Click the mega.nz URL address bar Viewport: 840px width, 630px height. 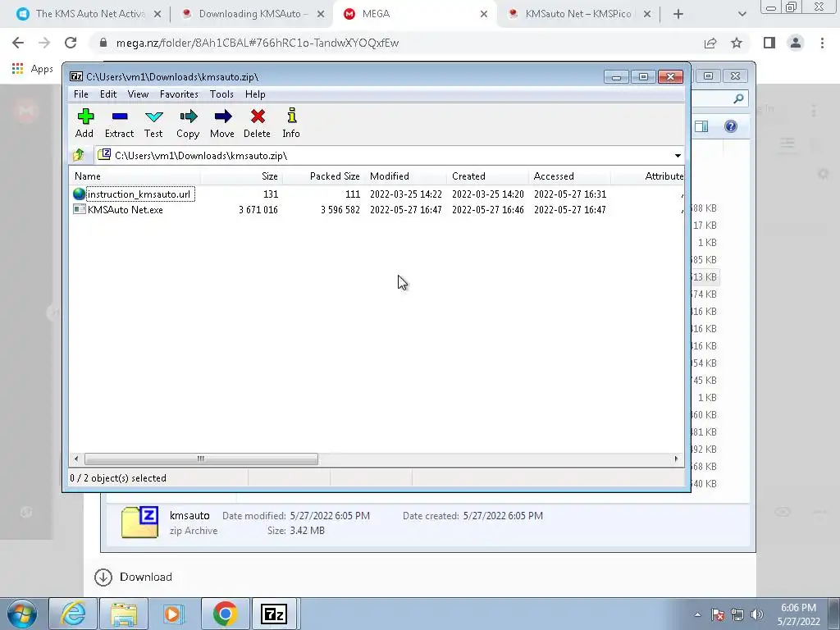click(x=396, y=43)
